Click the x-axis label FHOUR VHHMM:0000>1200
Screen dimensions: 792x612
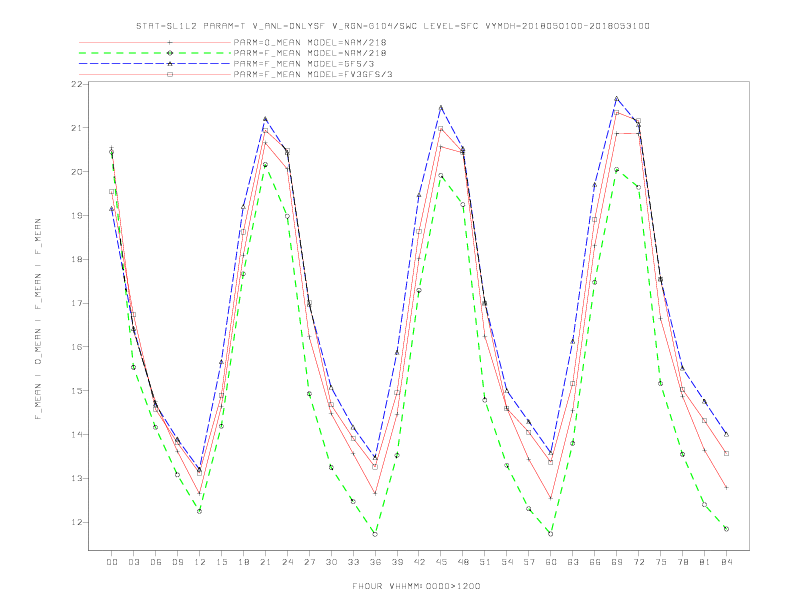(x=416, y=586)
